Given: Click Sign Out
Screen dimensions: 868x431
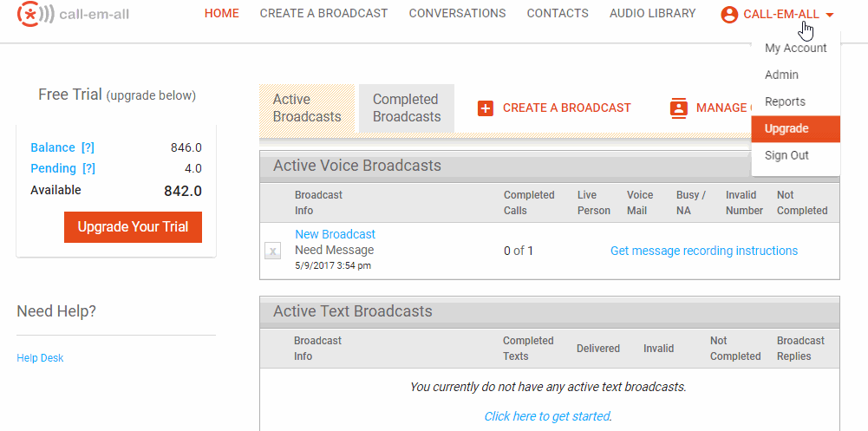Looking at the screenshot, I should point(795,155).
